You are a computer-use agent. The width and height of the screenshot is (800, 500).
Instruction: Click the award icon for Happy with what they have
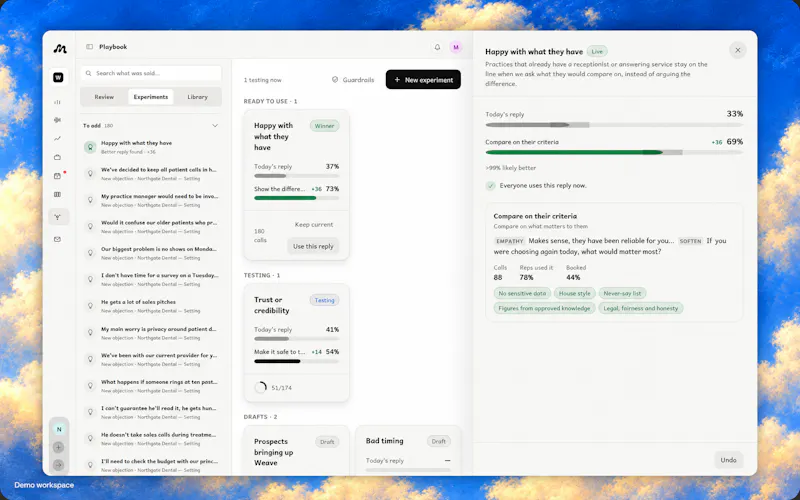click(90, 147)
